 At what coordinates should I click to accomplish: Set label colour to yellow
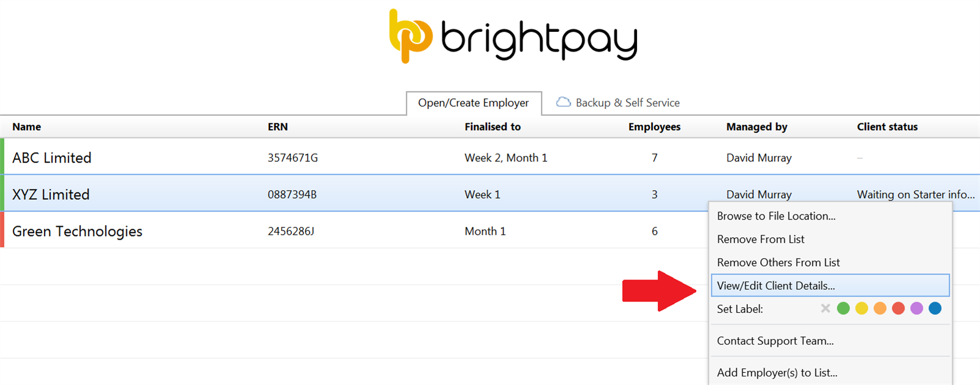[862, 308]
